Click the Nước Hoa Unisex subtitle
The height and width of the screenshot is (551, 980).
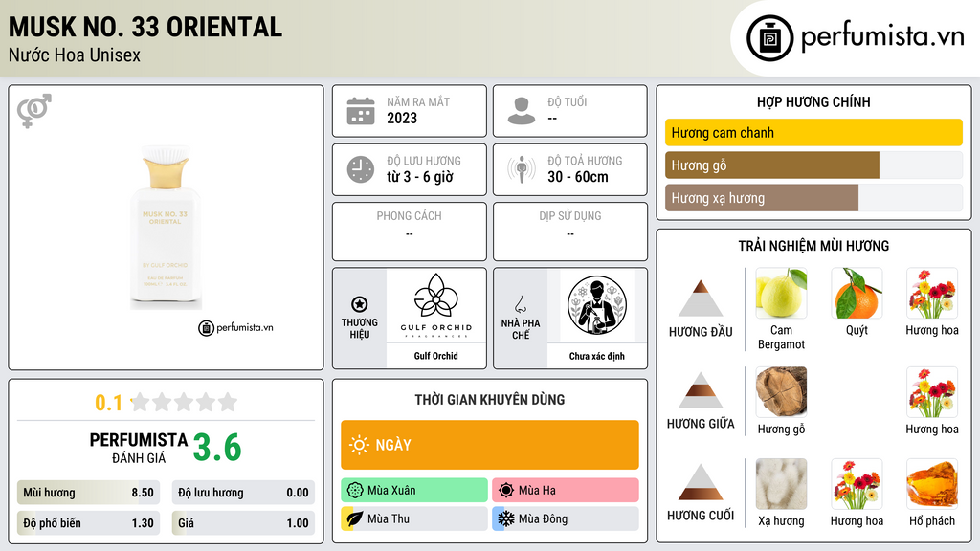coord(75,55)
